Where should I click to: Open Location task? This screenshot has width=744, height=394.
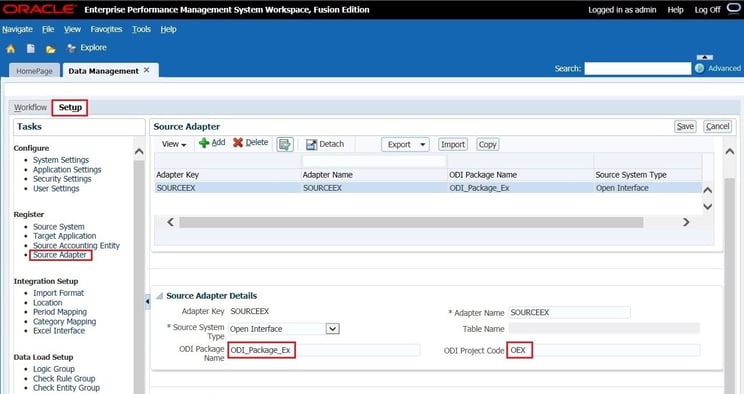point(47,302)
